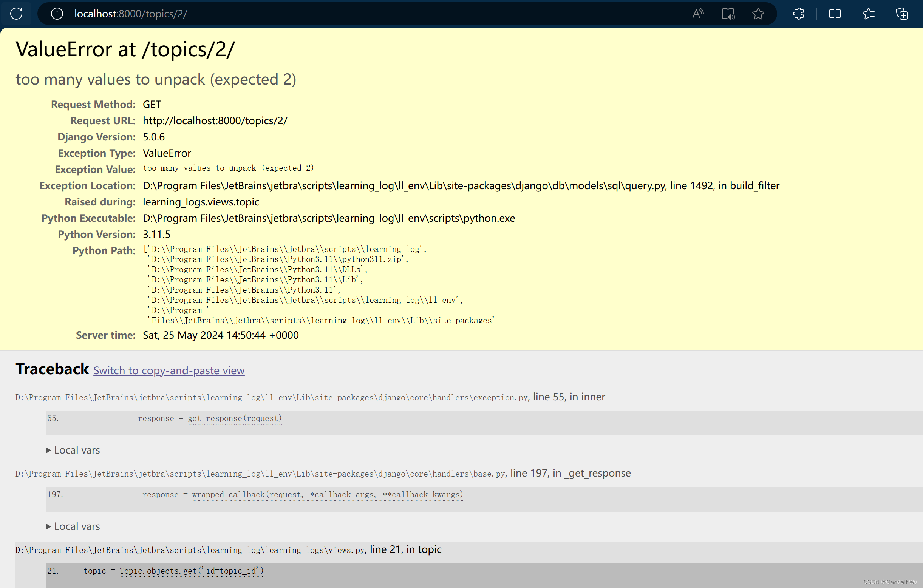
Task: Open the immersive reader icon
Action: pyautogui.click(x=728, y=14)
